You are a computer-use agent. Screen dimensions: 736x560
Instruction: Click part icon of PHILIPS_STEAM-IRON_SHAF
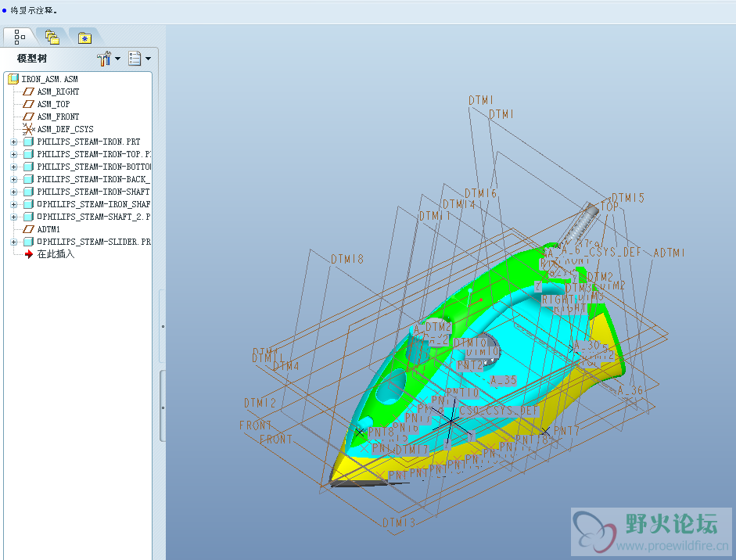[x=29, y=204]
